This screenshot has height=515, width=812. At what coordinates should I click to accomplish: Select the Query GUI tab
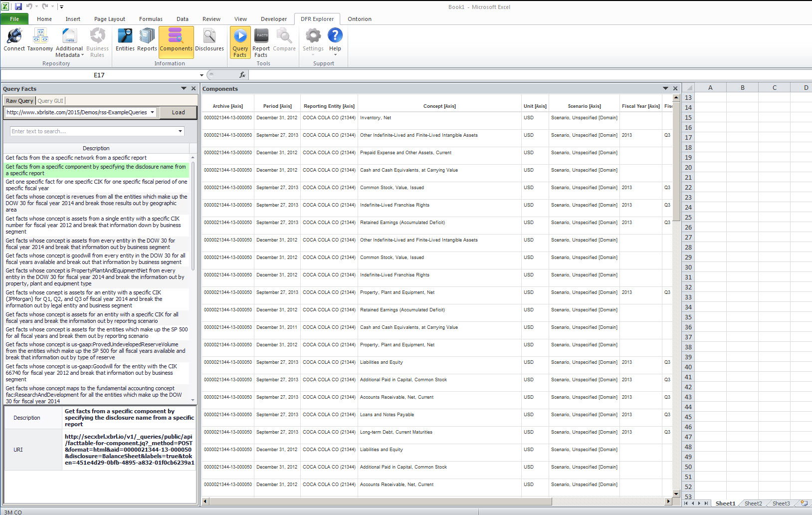pos(50,101)
